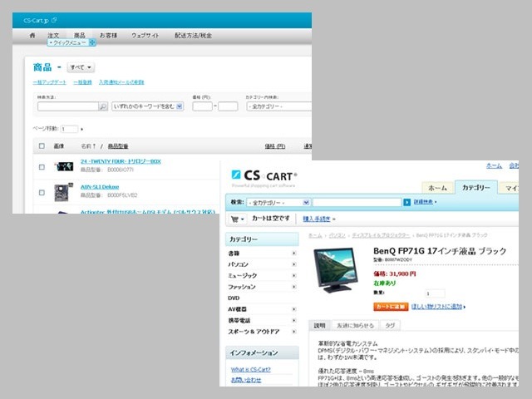Open the 商品 admin menu

[80, 35]
